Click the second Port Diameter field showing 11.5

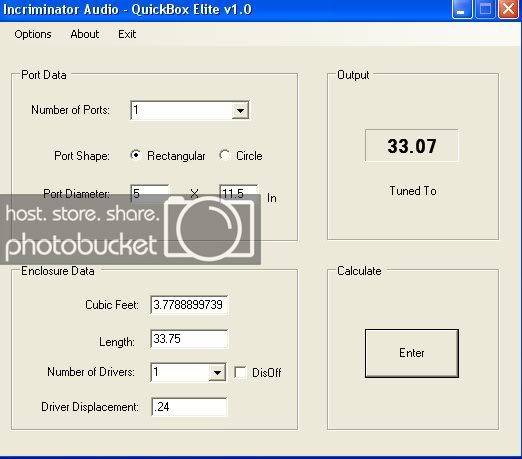pyautogui.click(x=239, y=193)
